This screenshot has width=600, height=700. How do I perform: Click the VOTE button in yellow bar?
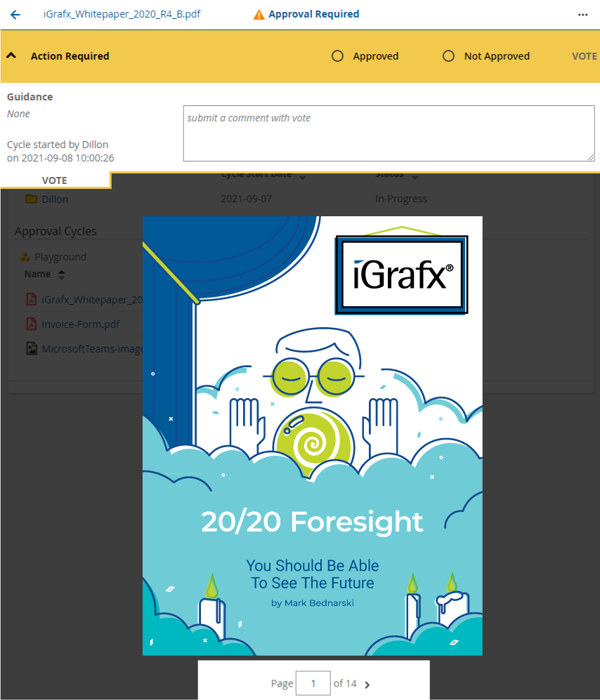tap(584, 56)
